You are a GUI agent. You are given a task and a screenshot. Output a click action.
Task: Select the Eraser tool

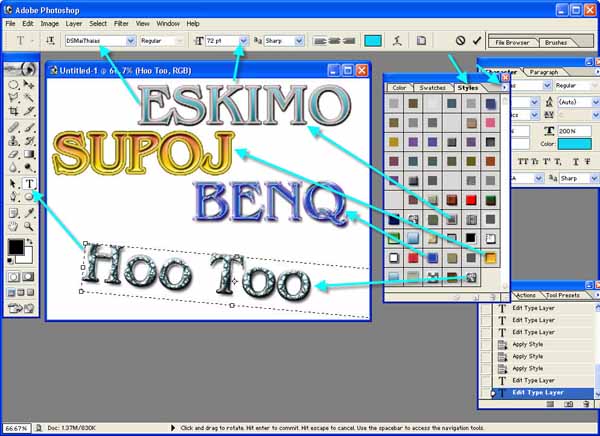13,154
